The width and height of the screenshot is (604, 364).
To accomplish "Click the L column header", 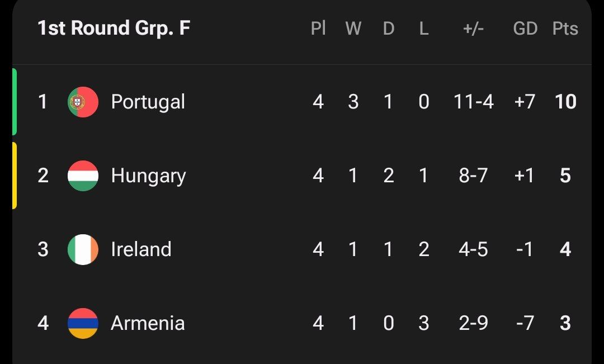I will [x=423, y=29].
